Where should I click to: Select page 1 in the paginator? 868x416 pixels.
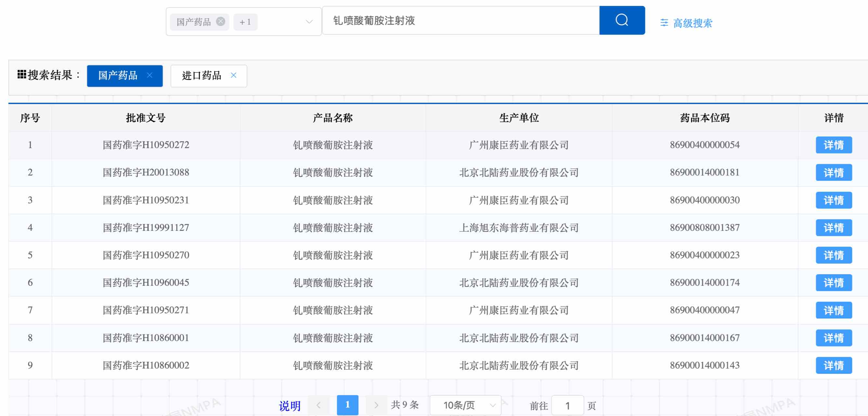coord(347,406)
